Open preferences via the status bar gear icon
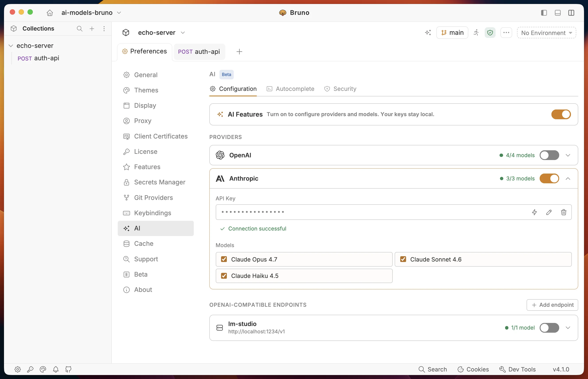Viewport: 588px width, 379px height. point(18,369)
